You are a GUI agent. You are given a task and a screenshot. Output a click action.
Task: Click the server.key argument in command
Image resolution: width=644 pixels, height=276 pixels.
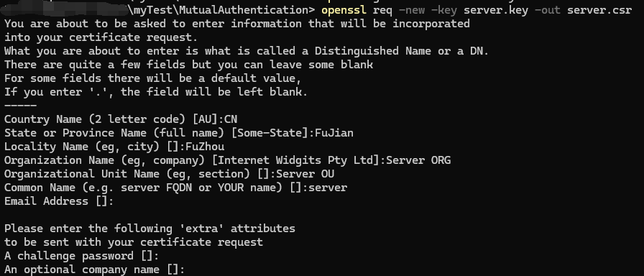pos(496,10)
